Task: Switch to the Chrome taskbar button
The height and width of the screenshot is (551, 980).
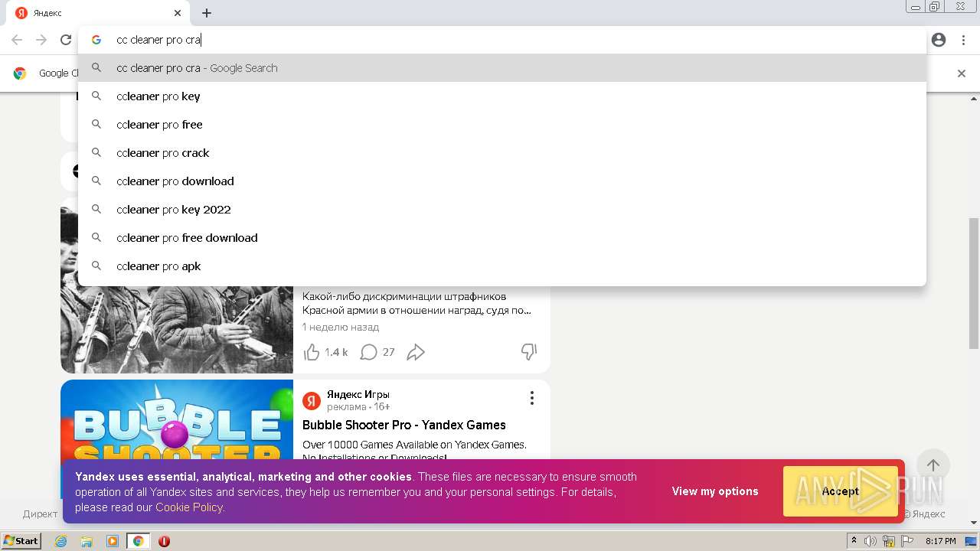Action: click(138, 541)
